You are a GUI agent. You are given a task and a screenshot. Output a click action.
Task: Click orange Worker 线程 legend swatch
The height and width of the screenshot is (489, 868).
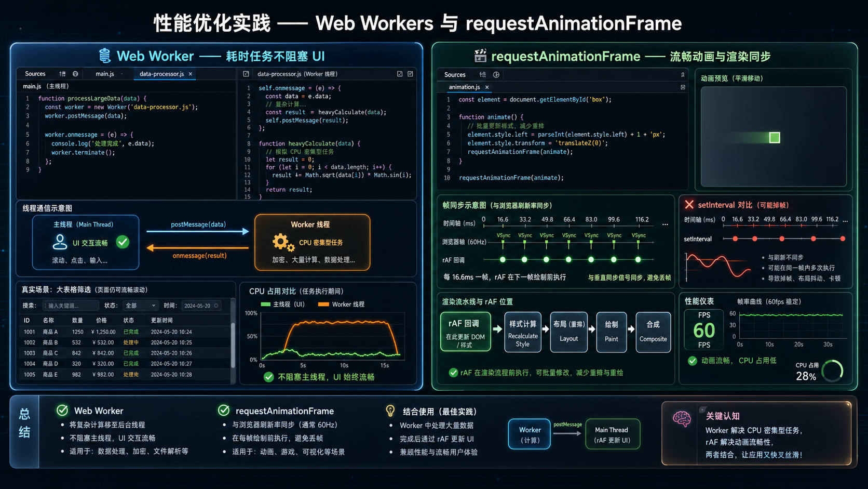coord(323,305)
